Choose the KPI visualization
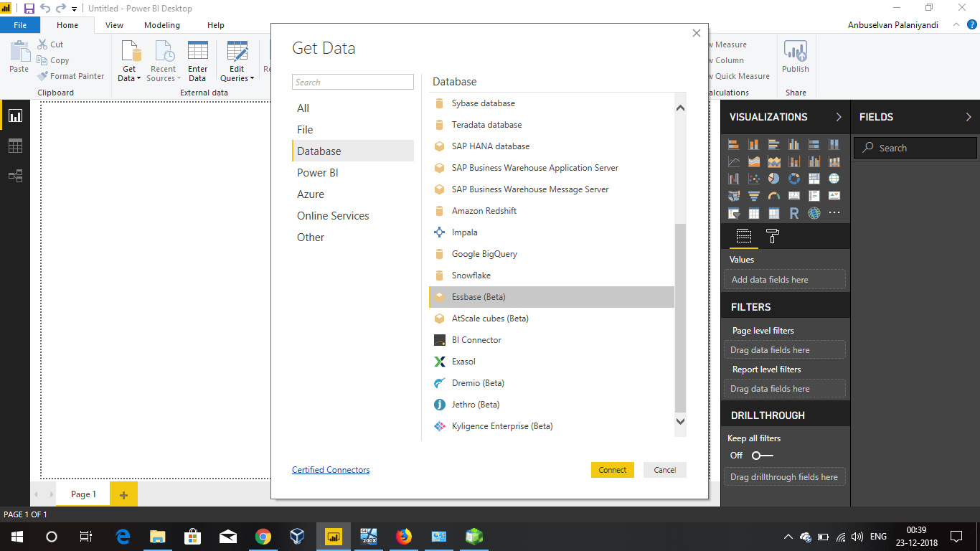 834,196
